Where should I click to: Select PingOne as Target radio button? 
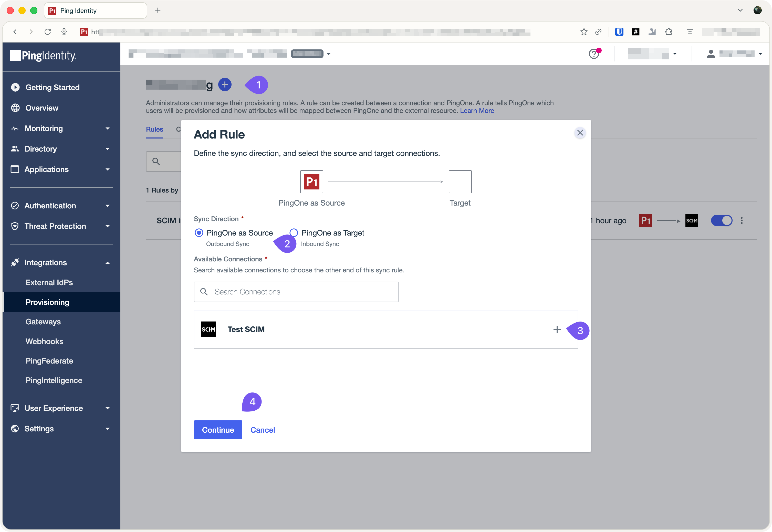click(x=294, y=233)
